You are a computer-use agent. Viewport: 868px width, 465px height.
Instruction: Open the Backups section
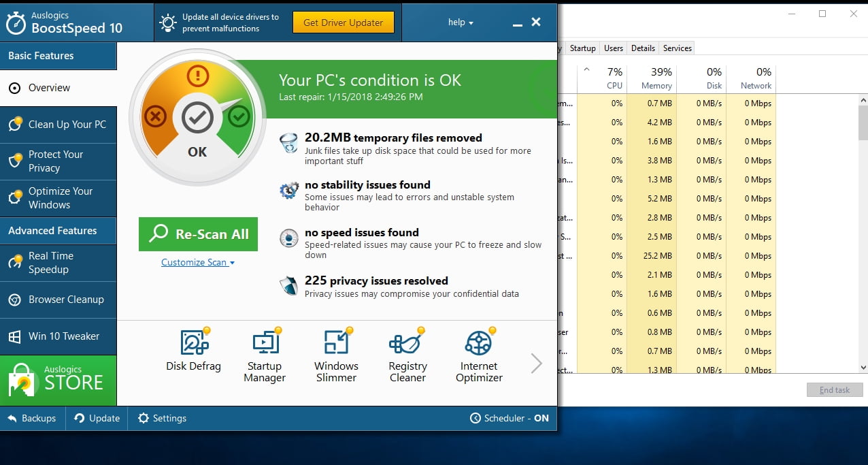tap(32, 418)
